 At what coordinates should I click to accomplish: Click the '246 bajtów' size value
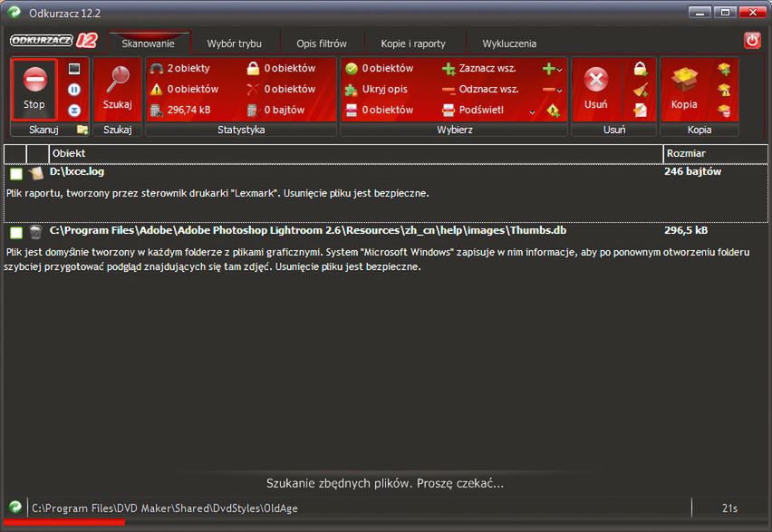click(692, 171)
